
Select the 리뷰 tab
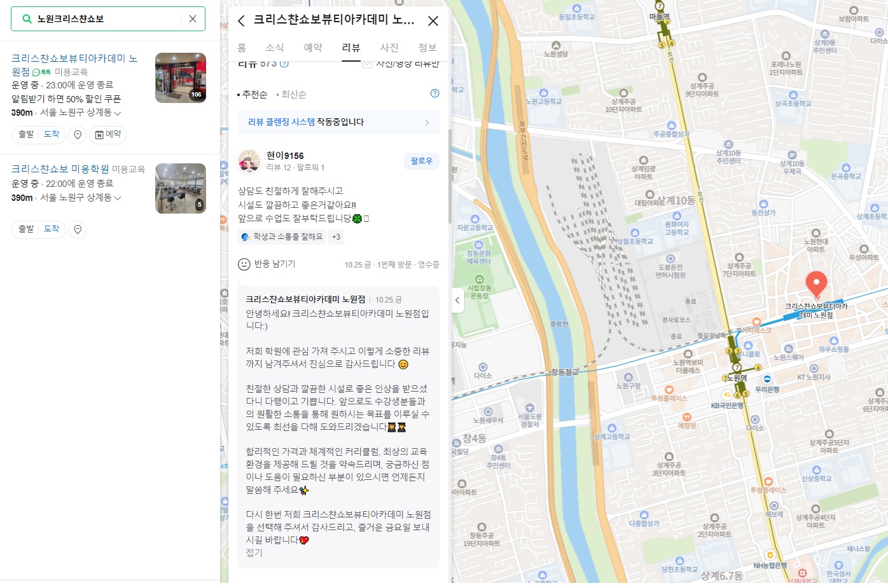point(351,48)
